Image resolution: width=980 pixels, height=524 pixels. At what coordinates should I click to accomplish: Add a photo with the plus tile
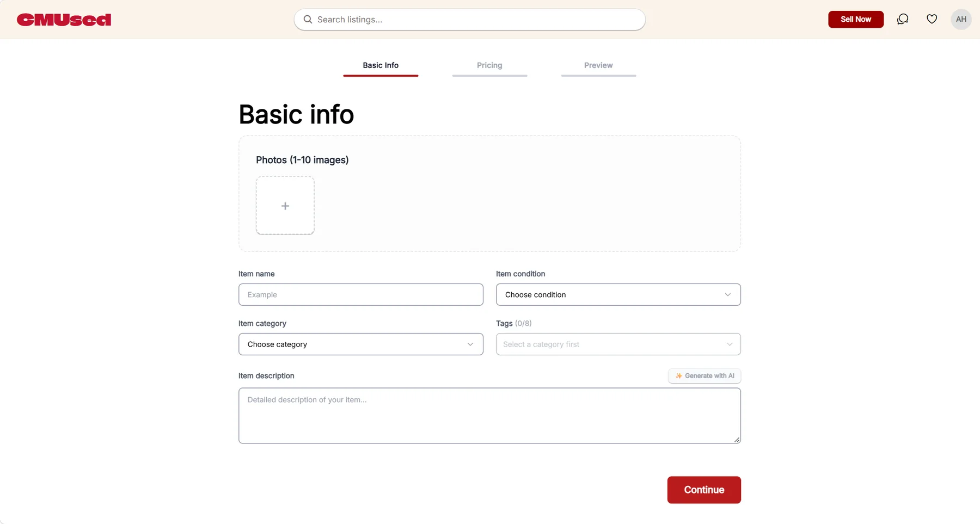(x=285, y=206)
